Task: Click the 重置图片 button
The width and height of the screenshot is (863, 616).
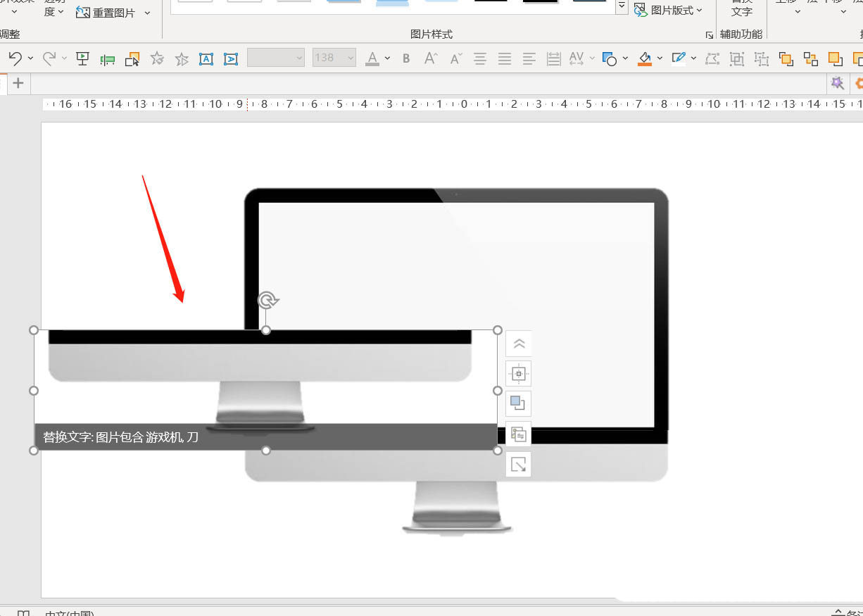Action: point(106,13)
